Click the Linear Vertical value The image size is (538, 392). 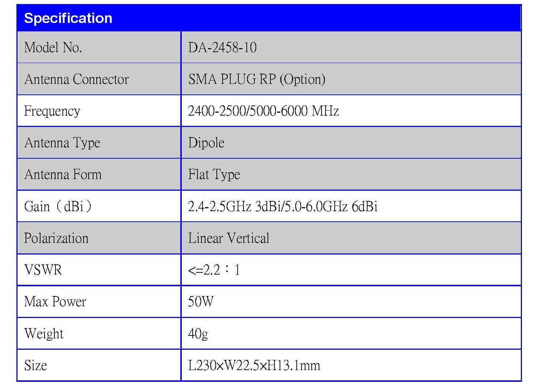[228, 238]
